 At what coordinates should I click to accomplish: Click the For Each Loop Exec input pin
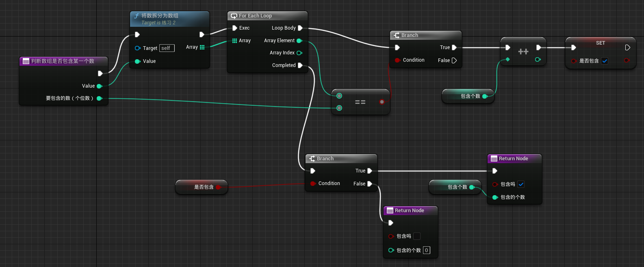234,28
